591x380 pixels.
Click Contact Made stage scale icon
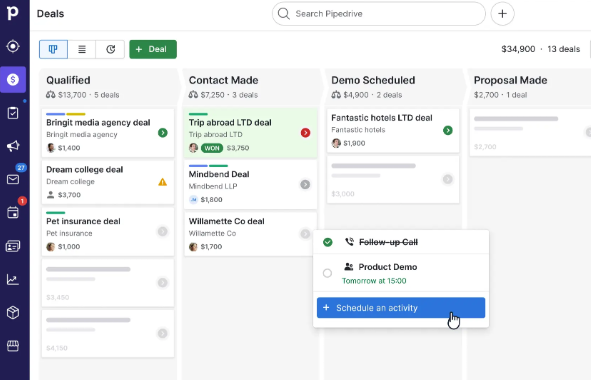pyautogui.click(x=193, y=95)
